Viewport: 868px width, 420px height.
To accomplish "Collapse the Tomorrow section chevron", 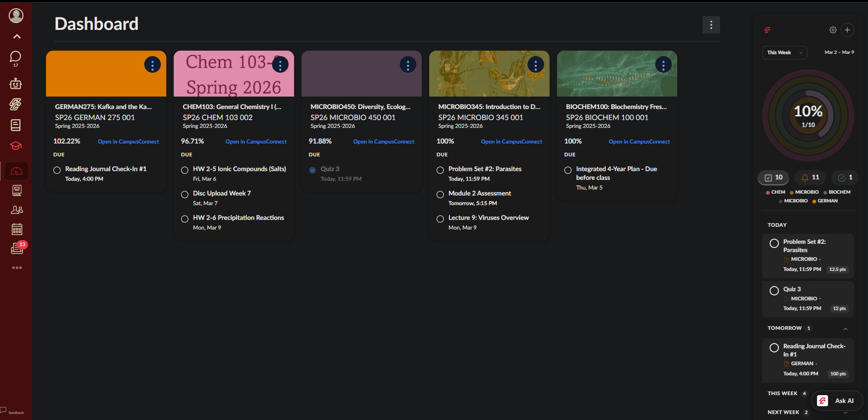I will [x=845, y=328].
